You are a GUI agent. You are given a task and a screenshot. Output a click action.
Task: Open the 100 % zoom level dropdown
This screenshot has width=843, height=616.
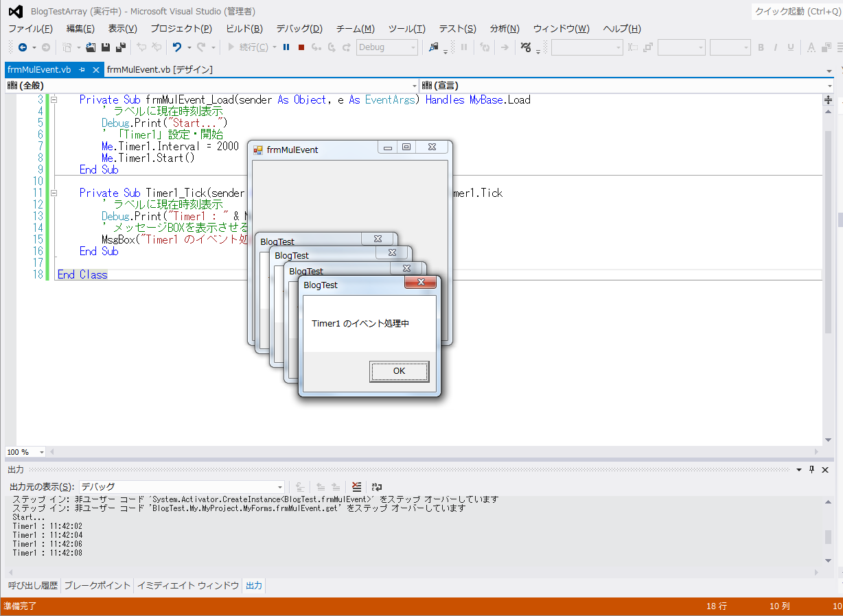[42, 452]
